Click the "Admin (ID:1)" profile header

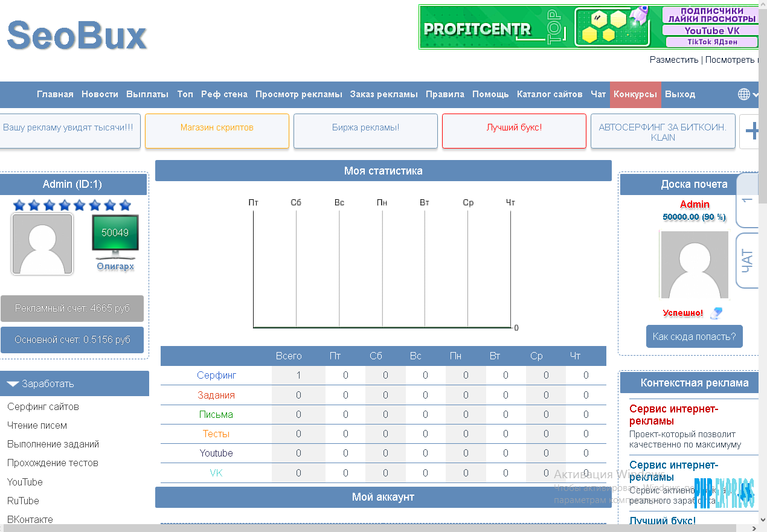[x=73, y=184]
